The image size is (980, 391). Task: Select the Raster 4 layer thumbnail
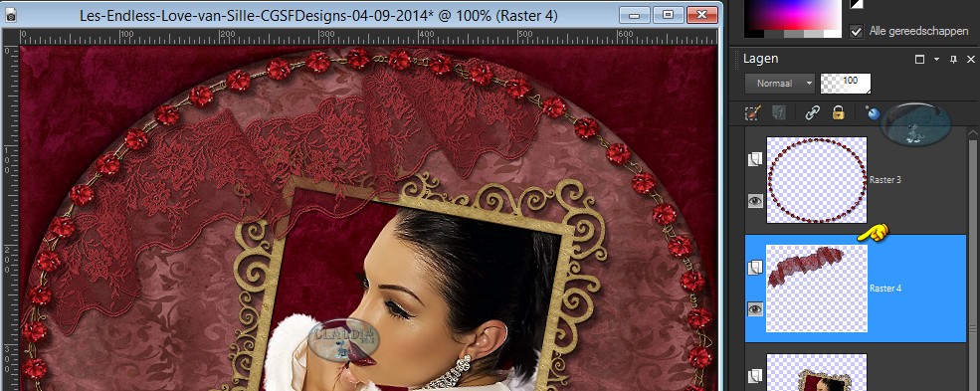(817, 289)
